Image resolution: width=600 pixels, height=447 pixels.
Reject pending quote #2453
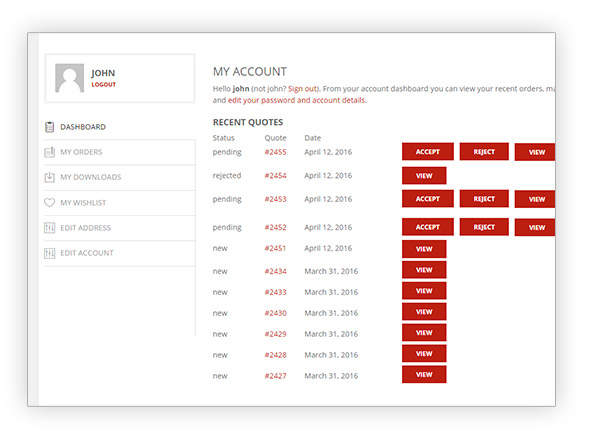pos(484,199)
